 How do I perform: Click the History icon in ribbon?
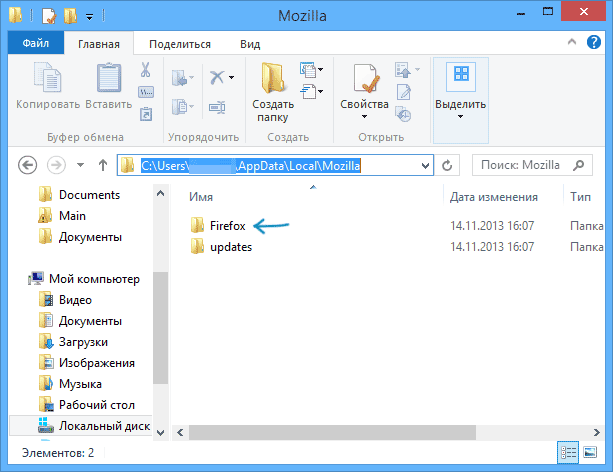pos(403,114)
